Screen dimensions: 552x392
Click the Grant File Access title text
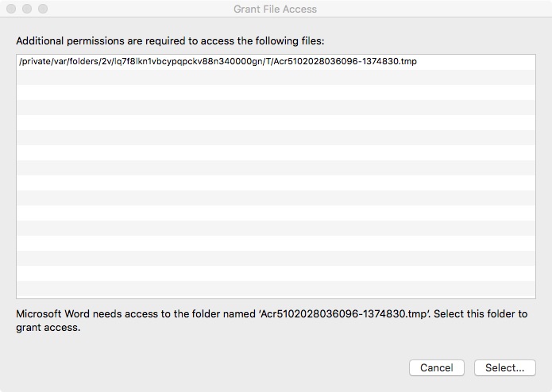point(276,10)
